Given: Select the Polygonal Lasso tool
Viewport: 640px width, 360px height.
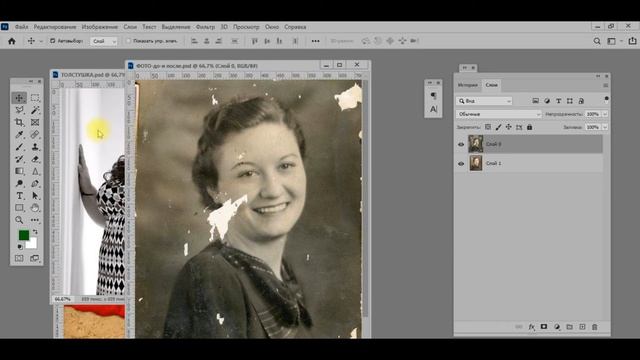Looking at the screenshot, I should tap(19, 110).
